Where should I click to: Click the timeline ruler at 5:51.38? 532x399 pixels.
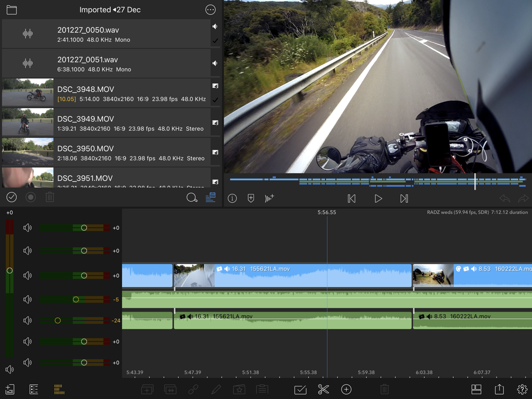pos(250,372)
